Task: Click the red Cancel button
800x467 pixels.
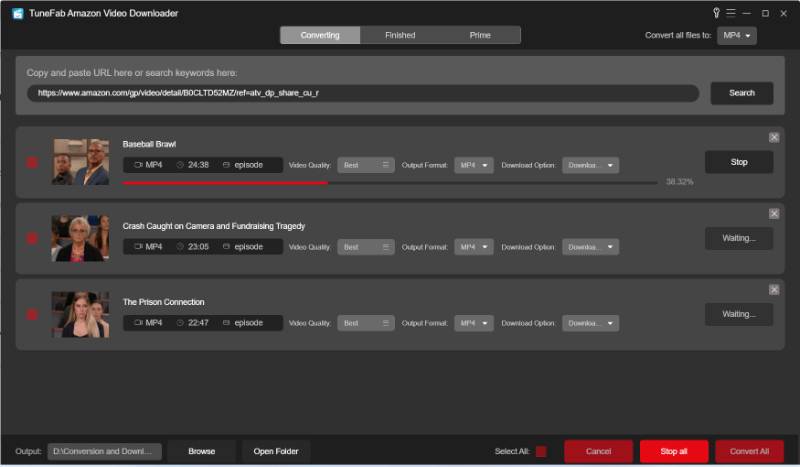Action: pyautogui.click(x=598, y=451)
